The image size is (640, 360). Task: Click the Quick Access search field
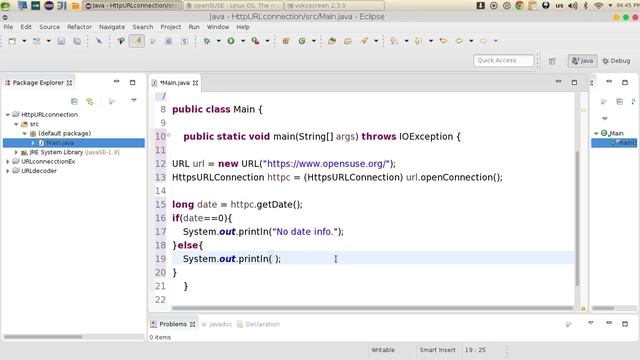pos(503,60)
